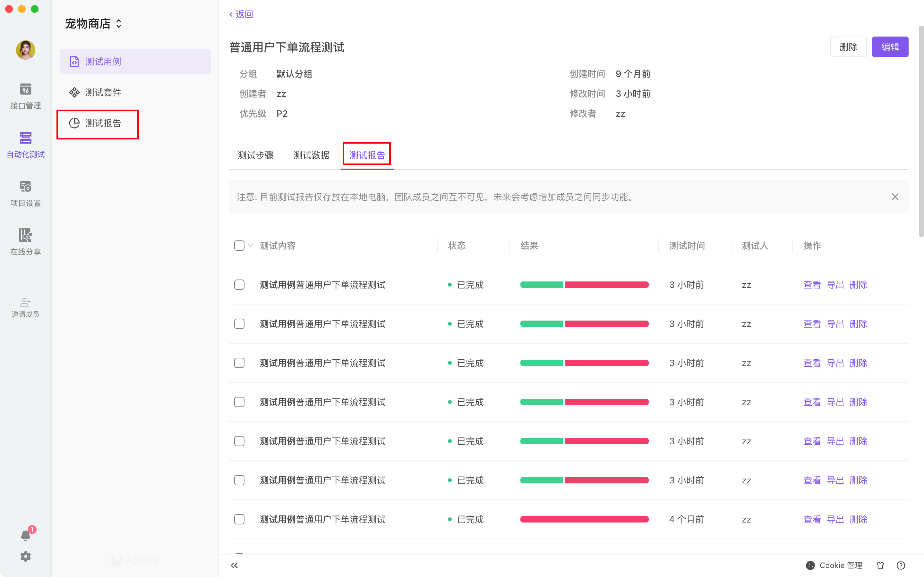924x577 pixels.
Task: Click the shirt theme icon
Action: click(x=880, y=565)
